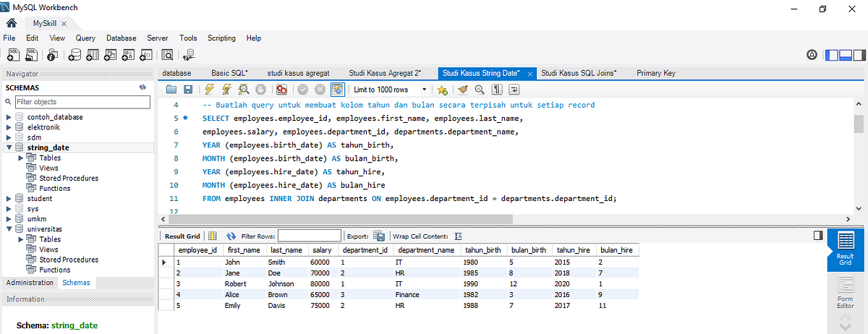This screenshot has height=334, width=868.
Task: Expand the umkm schema
Action: tap(9, 219)
